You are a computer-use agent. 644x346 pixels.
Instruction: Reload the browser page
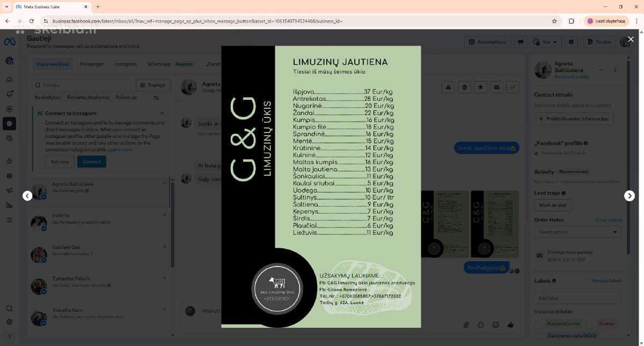point(32,21)
